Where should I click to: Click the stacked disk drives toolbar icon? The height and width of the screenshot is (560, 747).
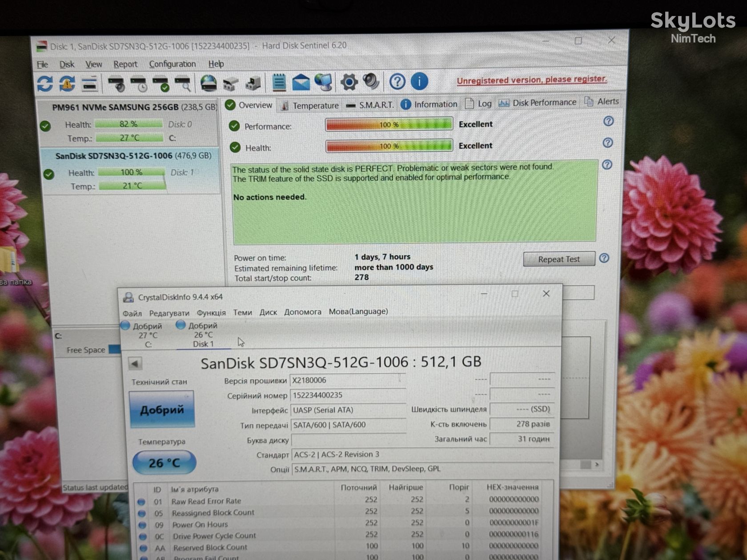pyautogui.click(x=89, y=84)
